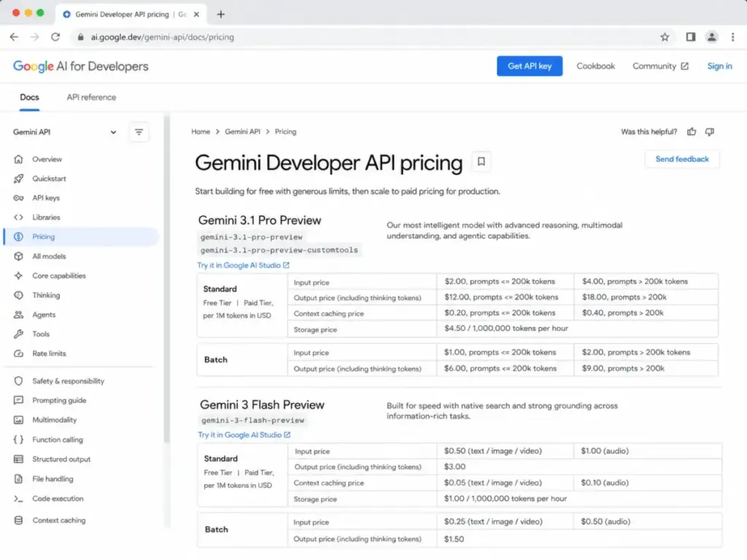Click the Gemini 3.1 Pro Preview heading

260,220
